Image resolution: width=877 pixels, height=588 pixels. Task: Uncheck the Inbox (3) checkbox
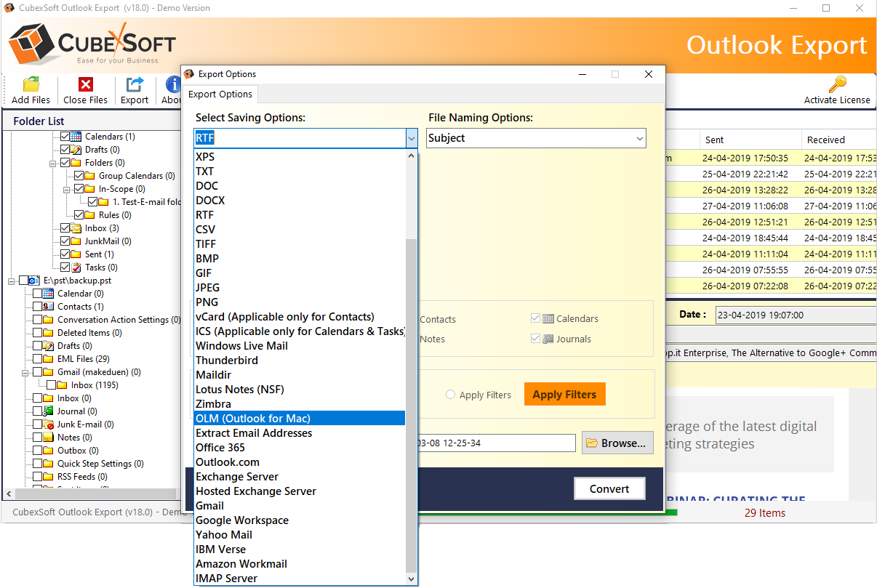(65, 228)
